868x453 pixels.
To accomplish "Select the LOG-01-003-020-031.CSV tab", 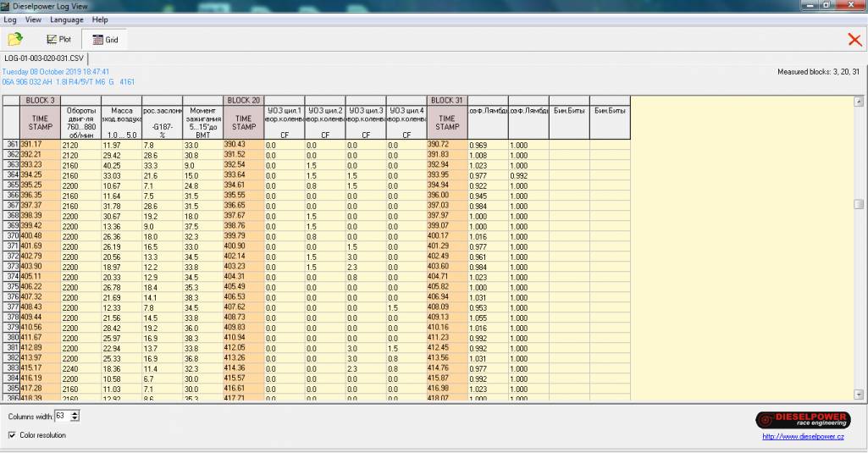I will (46, 58).
